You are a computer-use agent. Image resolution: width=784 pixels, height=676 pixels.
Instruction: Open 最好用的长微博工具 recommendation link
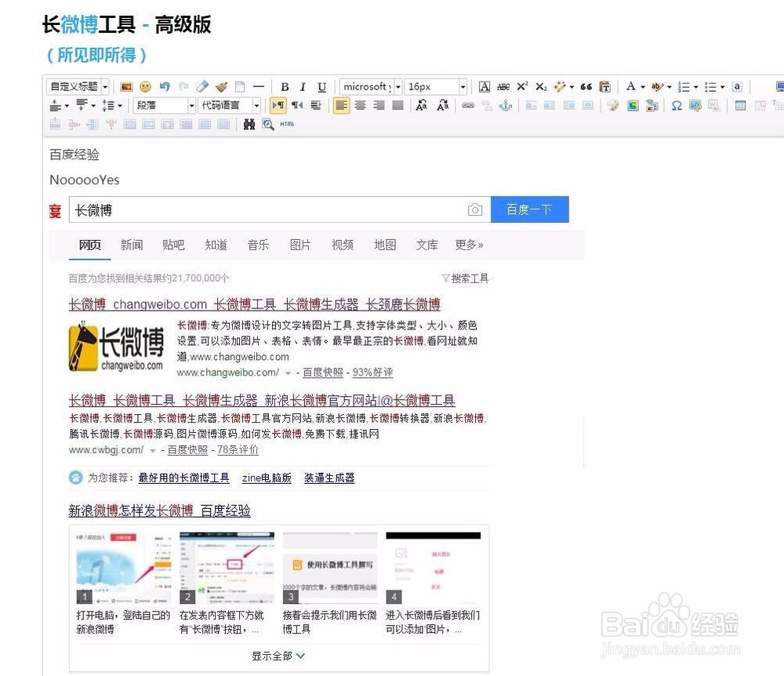[x=183, y=478]
